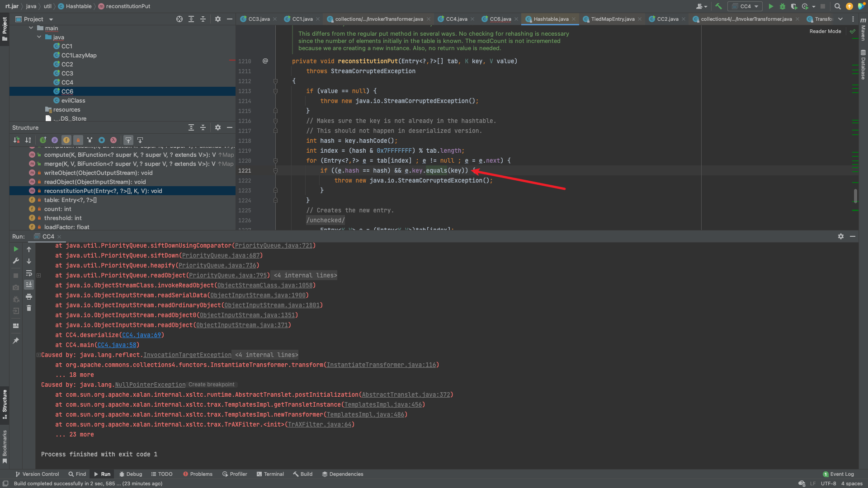Image resolution: width=868 pixels, height=488 pixels.
Task: Click Reader Mode button
Action: (x=825, y=31)
